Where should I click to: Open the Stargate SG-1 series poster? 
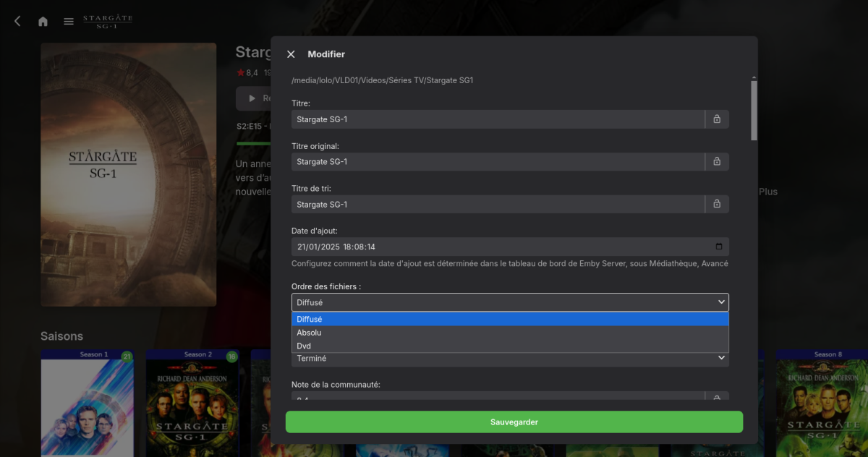pyautogui.click(x=129, y=174)
